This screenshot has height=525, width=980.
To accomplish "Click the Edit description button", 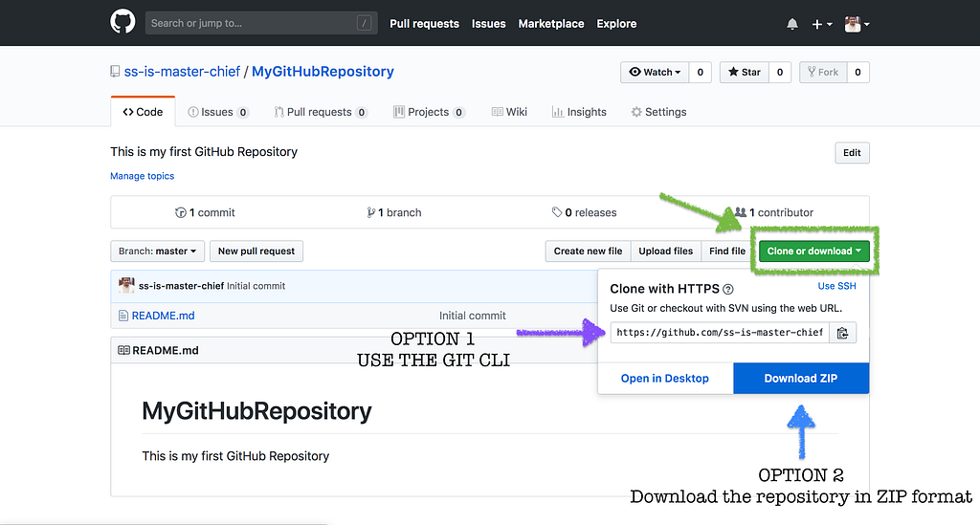I will pyautogui.click(x=852, y=153).
